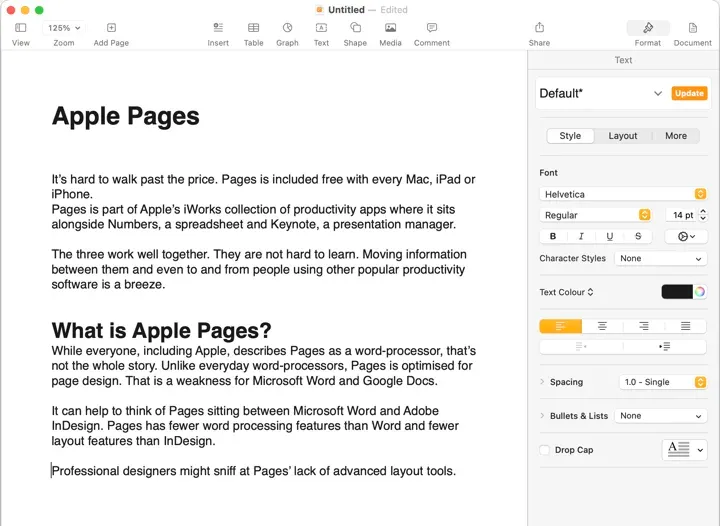The height and width of the screenshot is (526, 720).
Task: Click the What is Apple Pages? heading
Action: coord(162,330)
